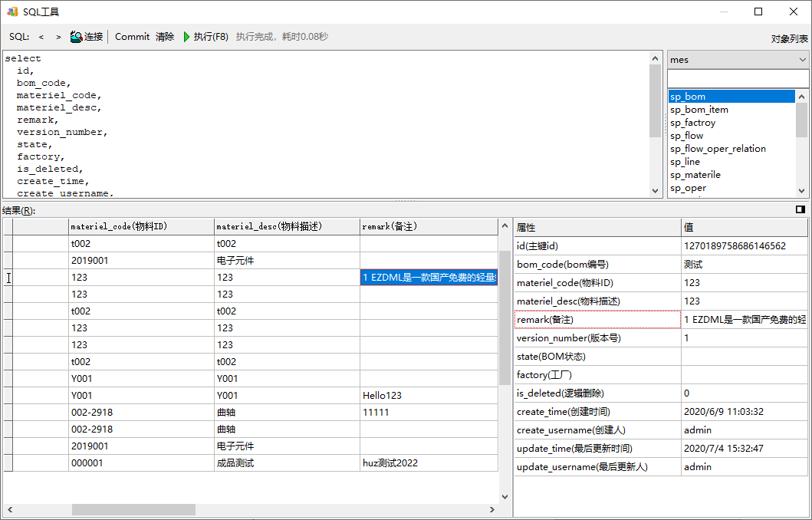This screenshot has height=520, width=812.
Task: Click results grid scroll down arrow
Action: 505,497
